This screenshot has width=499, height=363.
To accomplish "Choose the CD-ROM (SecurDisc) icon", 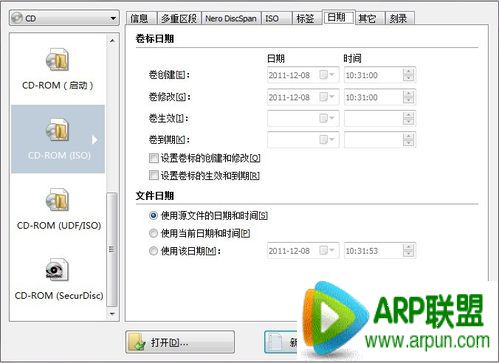I will click(58, 269).
